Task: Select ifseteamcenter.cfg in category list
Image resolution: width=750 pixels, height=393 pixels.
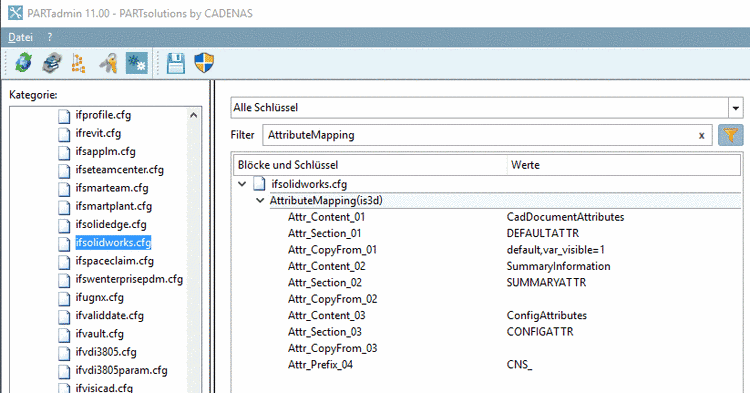Action: click(119, 170)
